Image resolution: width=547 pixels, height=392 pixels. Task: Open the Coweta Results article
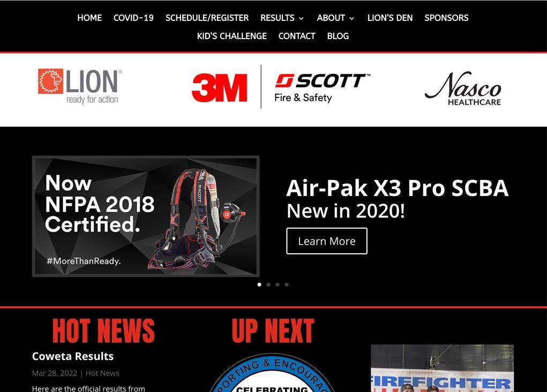coord(73,356)
